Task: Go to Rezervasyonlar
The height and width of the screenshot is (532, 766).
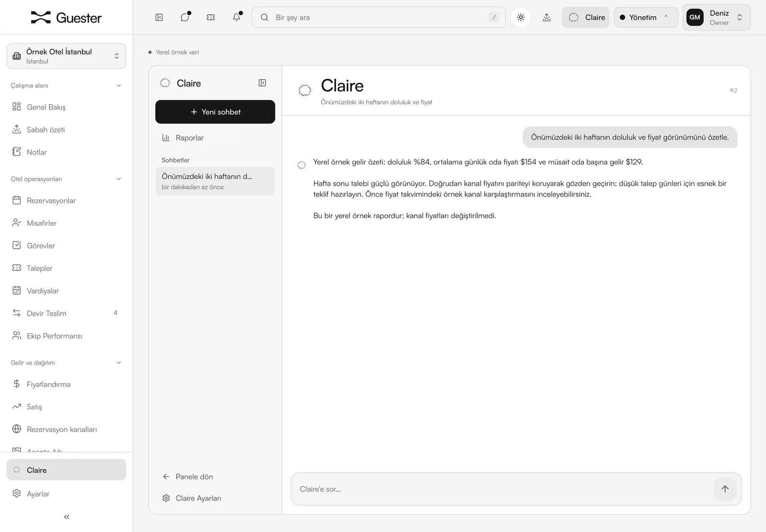Action: pyautogui.click(x=66, y=200)
